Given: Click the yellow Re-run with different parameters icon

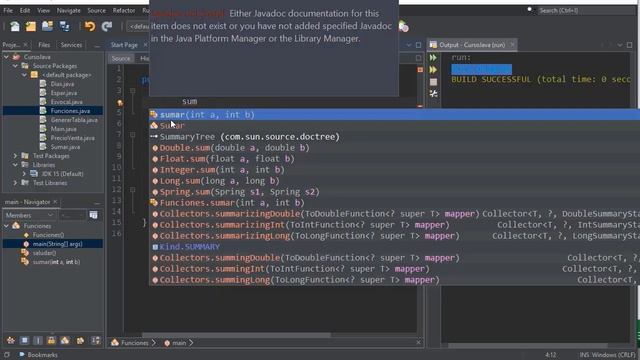Looking at the screenshot, I should (433, 70).
